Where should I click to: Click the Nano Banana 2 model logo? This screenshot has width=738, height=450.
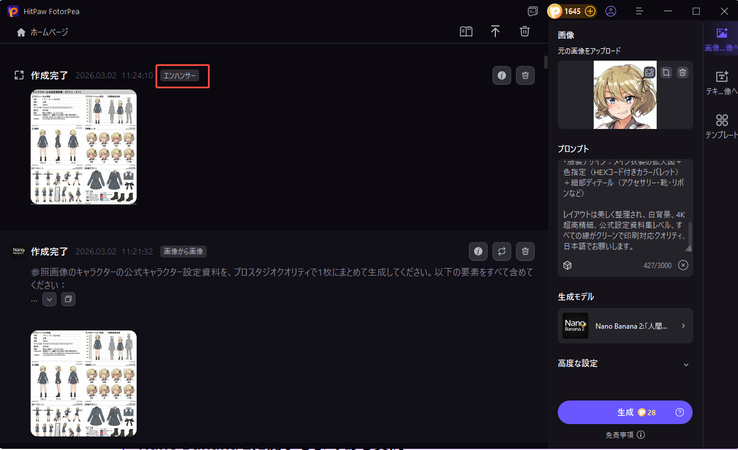(x=575, y=326)
